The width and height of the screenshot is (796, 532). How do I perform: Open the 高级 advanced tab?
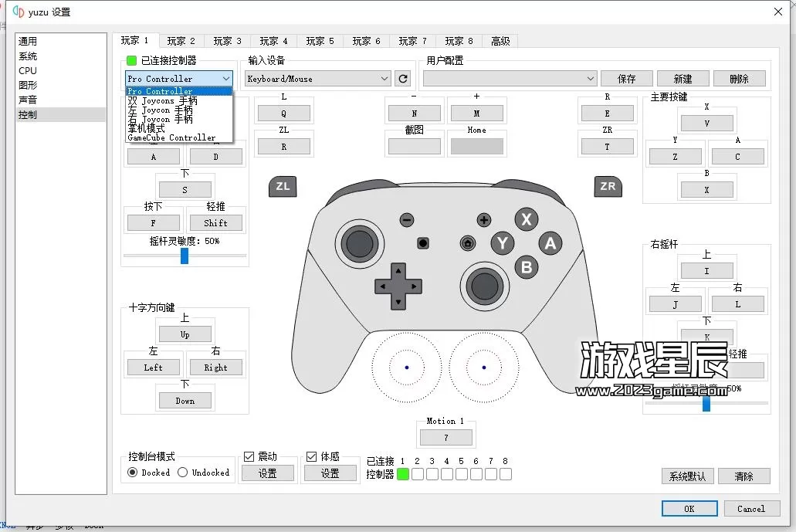(500, 41)
